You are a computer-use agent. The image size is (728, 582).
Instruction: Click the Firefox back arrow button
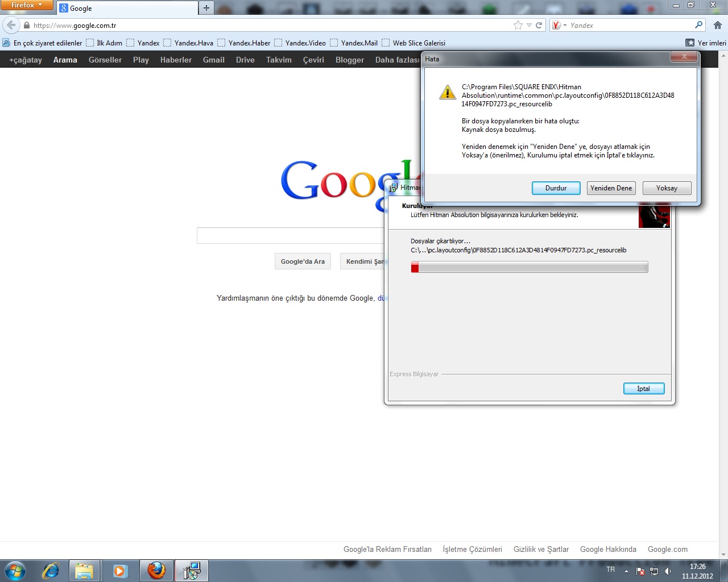pyautogui.click(x=11, y=25)
